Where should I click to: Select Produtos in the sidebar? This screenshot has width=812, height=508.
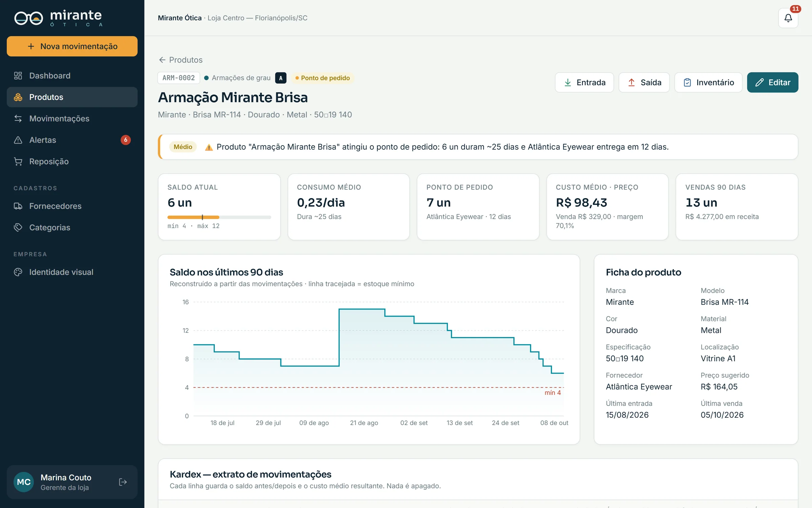(72, 97)
